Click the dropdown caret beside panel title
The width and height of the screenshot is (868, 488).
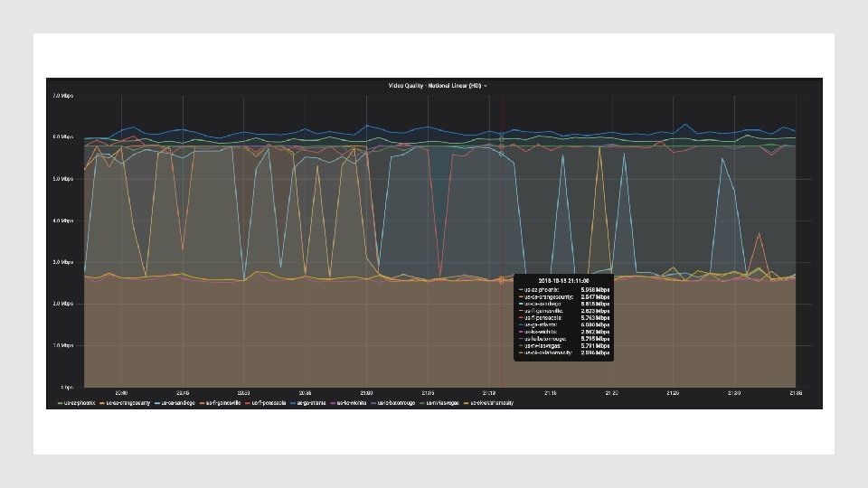pos(486,87)
